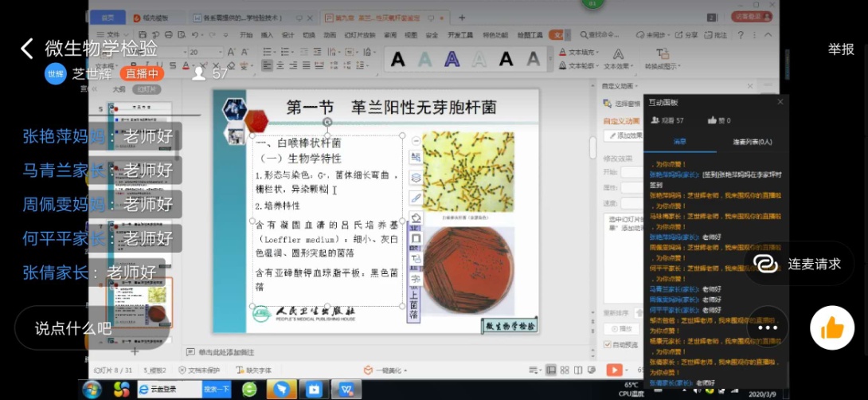868x400 pixels.
Task: Switch to reading view book icon
Action: pyautogui.click(x=578, y=370)
